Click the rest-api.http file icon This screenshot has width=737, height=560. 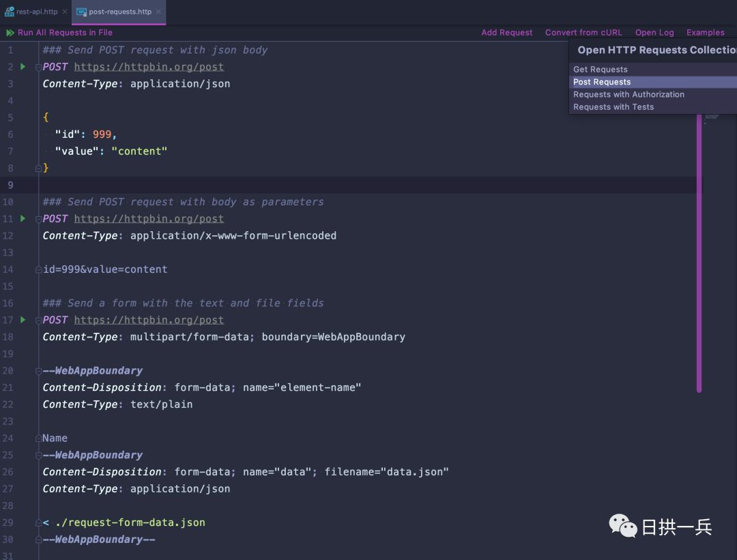coord(10,12)
